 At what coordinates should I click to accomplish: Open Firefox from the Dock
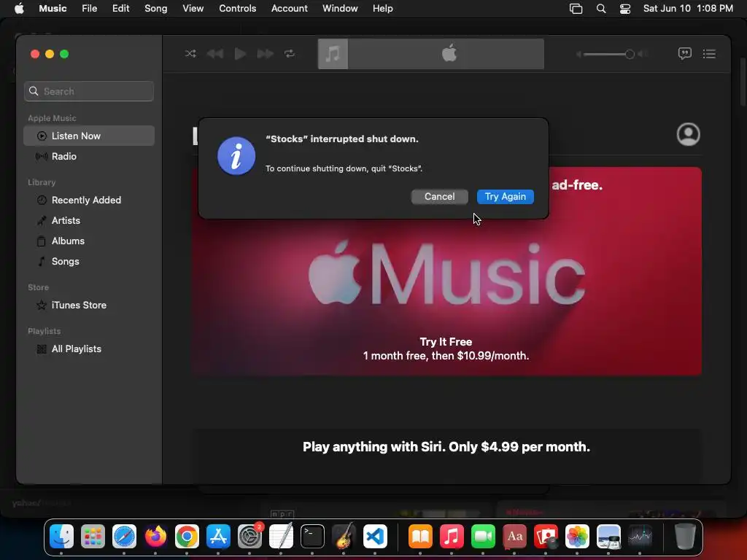pyautogui.click(x=155, y=537)
